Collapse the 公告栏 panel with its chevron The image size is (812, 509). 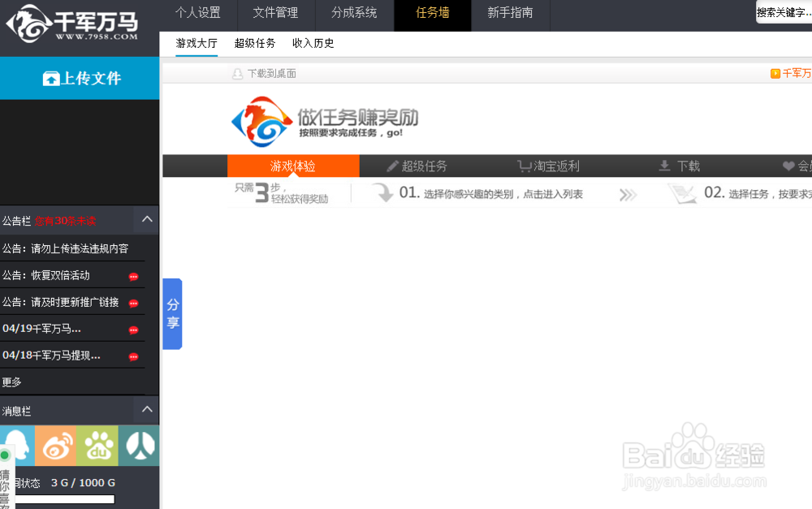[147, 219]
